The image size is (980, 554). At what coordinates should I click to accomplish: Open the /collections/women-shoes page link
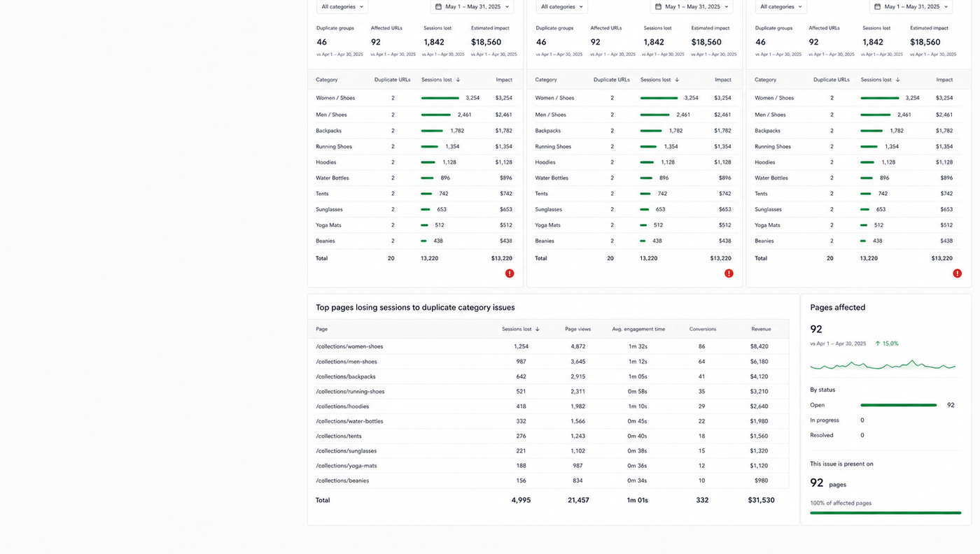tap(349, 346)
